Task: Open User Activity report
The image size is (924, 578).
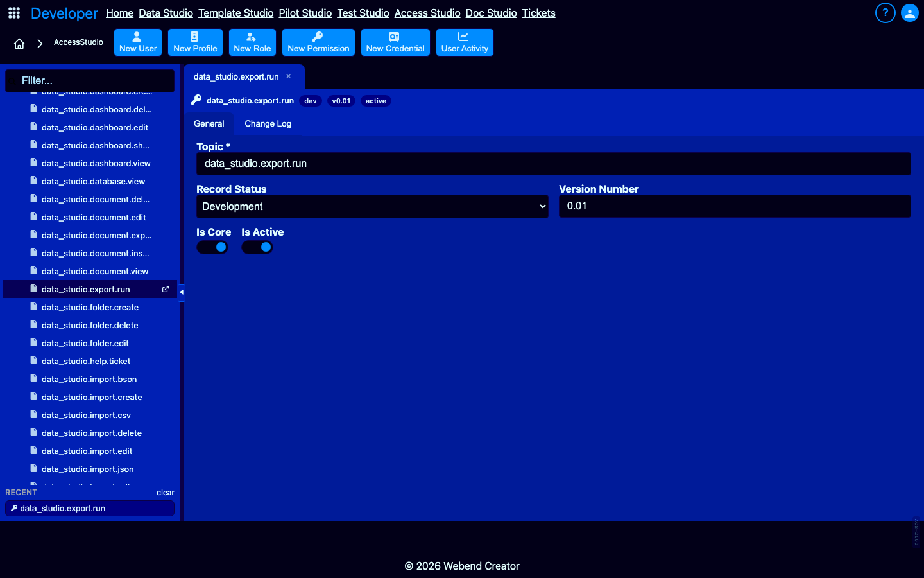Action: [x=465, y=42]
